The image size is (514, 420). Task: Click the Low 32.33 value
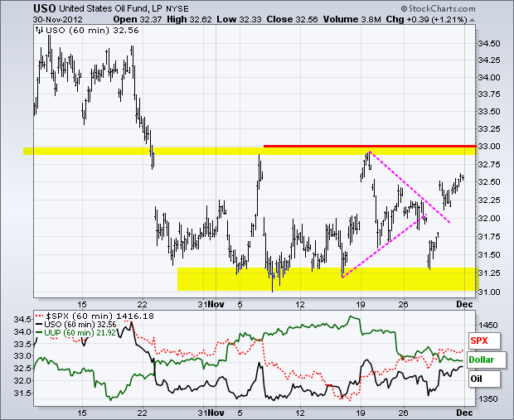[x=239, y=20]
